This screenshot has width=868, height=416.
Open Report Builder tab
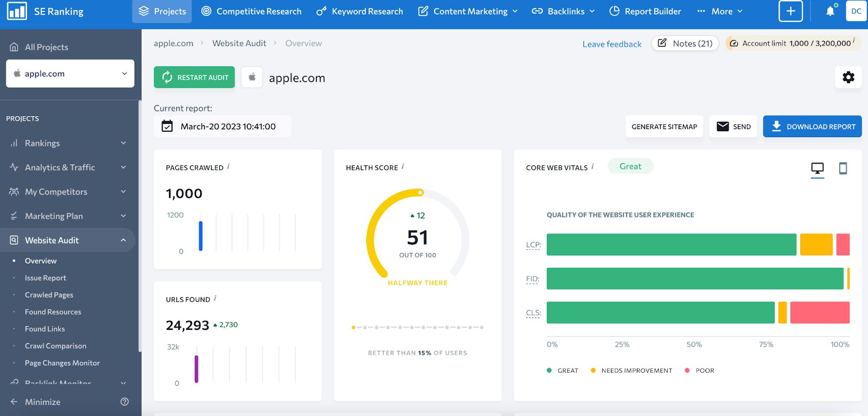(645, 11)
